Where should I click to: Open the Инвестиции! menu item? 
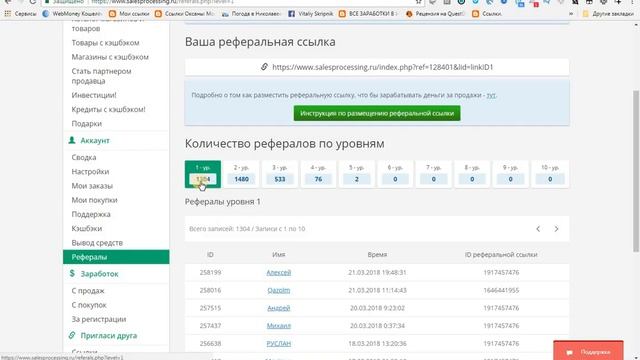pyautogui.click(x=94, y=95)
